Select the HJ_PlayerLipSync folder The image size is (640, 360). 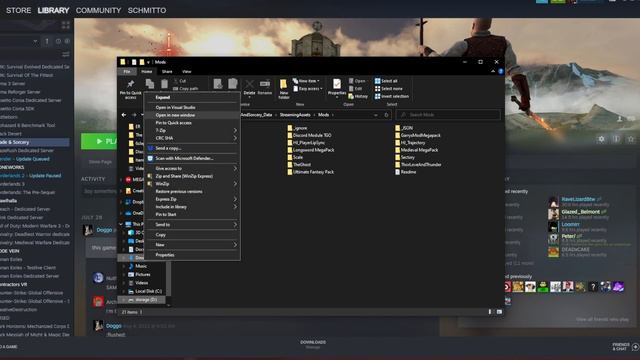pyautogui.click(x=306, y=143)
